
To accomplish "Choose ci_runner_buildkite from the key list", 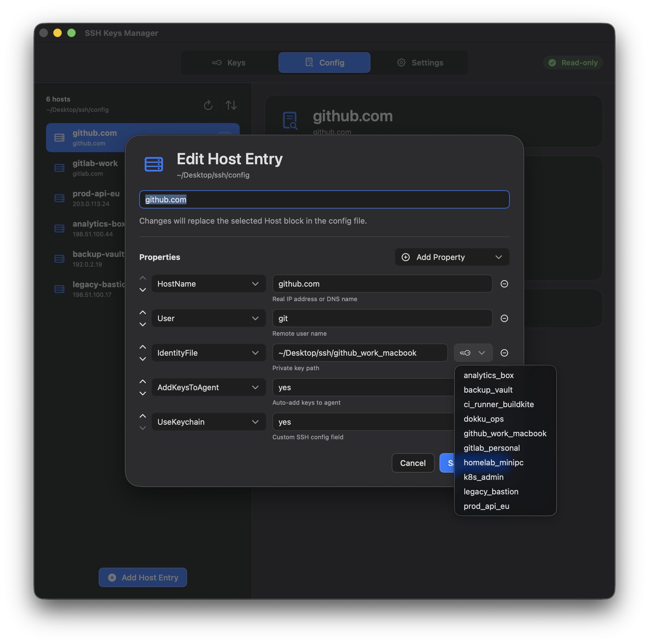I will pyautogui.click(x=505, y=405).
